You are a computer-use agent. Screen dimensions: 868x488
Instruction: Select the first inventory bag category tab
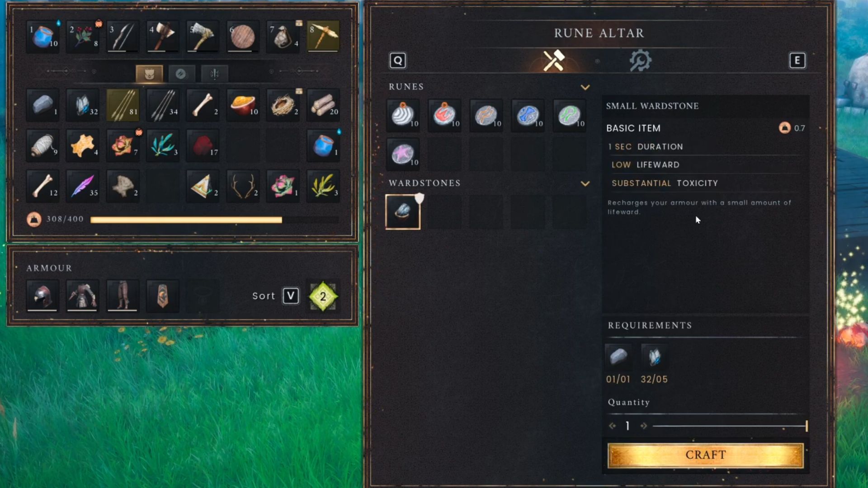[x=149, y=74]
